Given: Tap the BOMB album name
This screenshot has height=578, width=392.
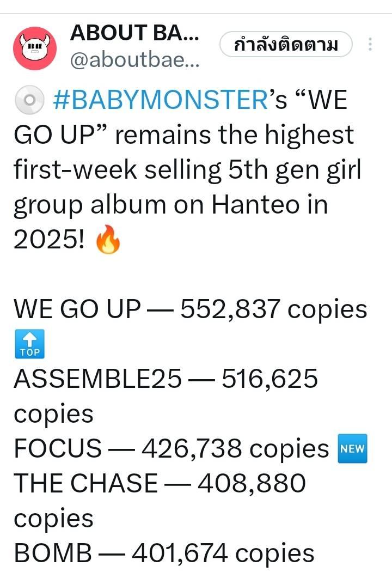Looking at the screenshot, I should click(53, 553).
